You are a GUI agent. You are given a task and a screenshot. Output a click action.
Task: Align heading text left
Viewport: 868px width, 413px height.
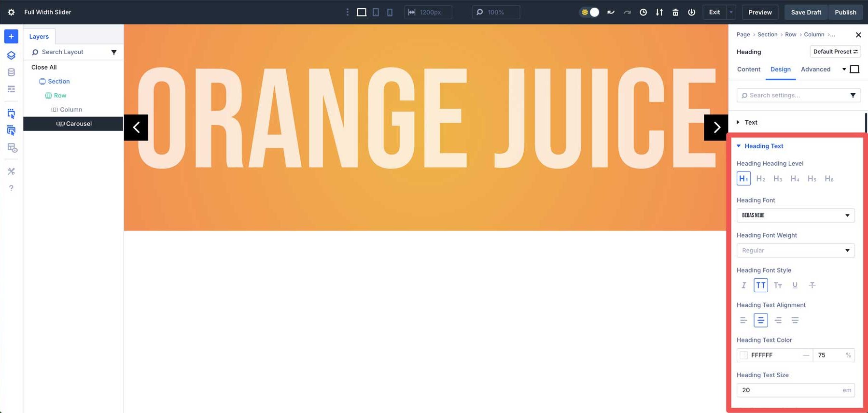click(743, 320)
